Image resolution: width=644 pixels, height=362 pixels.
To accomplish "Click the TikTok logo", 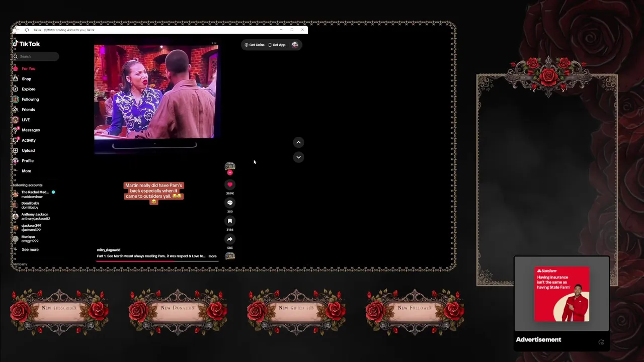I will (26, 44).
